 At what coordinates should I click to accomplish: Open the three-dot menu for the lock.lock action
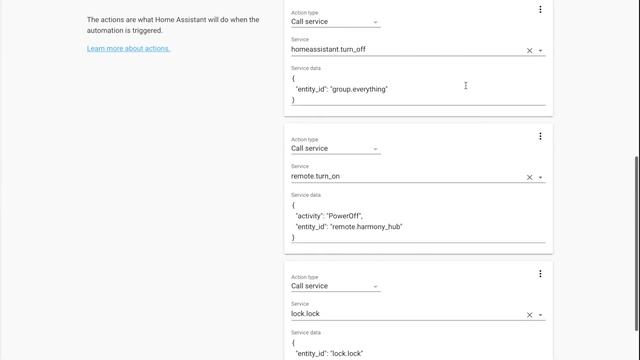tap(540, 274)
